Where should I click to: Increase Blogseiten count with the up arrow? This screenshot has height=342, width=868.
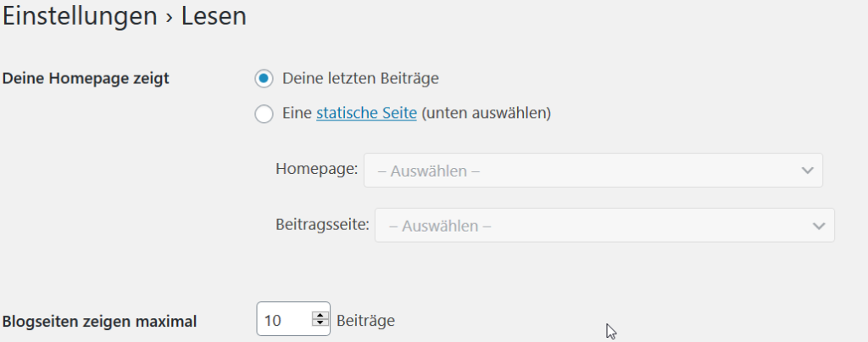[320, 315]
